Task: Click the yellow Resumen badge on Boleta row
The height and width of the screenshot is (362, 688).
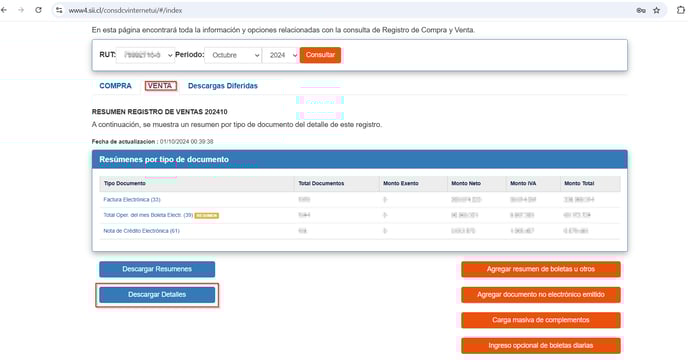Action: point(207,216)
